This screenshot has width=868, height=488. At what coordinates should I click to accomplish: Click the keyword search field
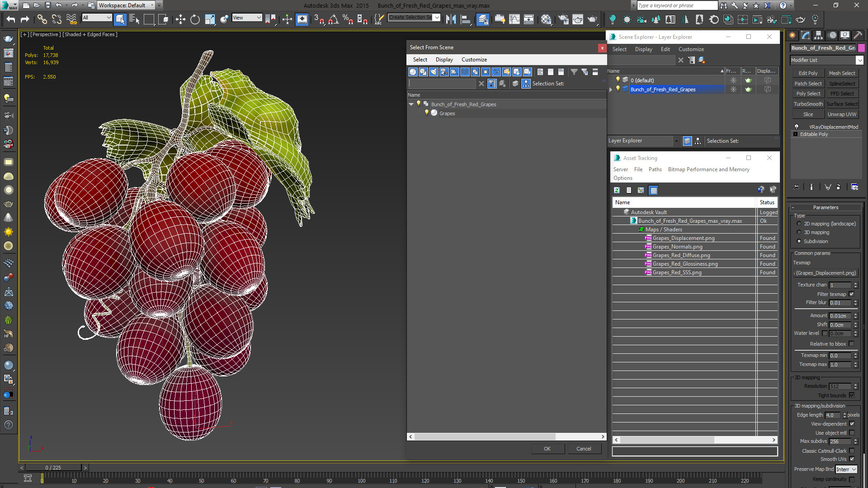coord(677,5)
